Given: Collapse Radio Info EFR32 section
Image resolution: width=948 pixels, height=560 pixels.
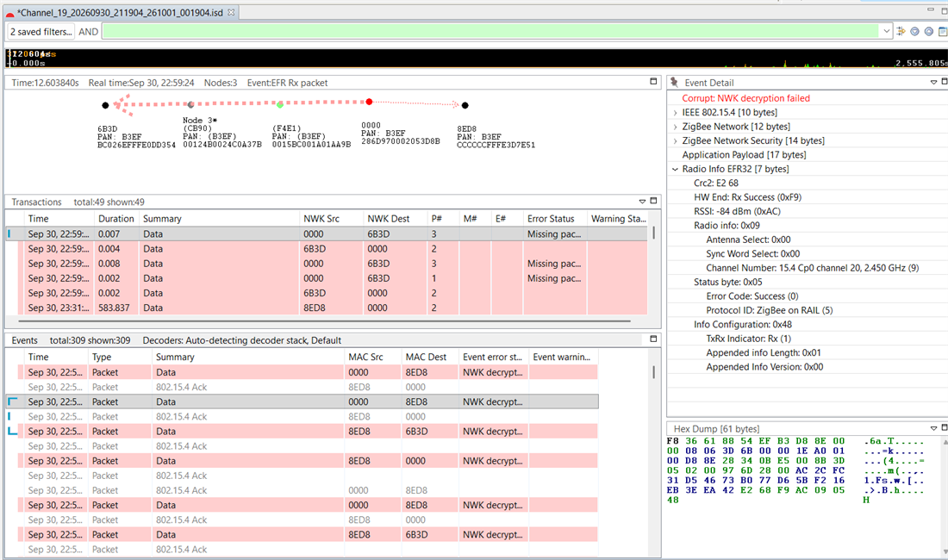Looking at the screenshot, I should click(x=676, y=169).
